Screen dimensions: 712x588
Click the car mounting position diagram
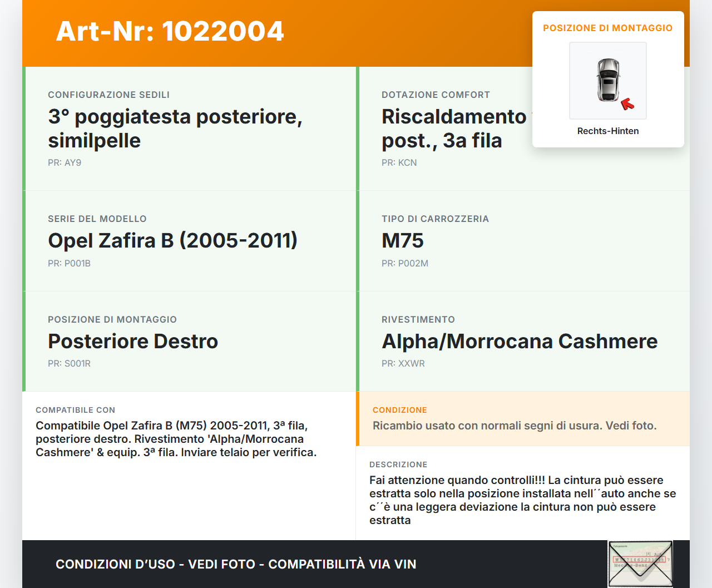click(608, 81)
